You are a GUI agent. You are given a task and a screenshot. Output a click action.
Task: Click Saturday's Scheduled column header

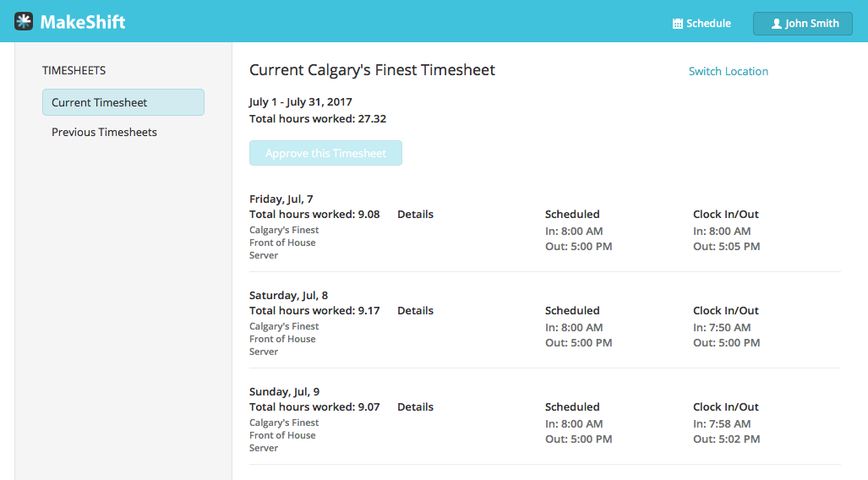(x=572, y=310)
